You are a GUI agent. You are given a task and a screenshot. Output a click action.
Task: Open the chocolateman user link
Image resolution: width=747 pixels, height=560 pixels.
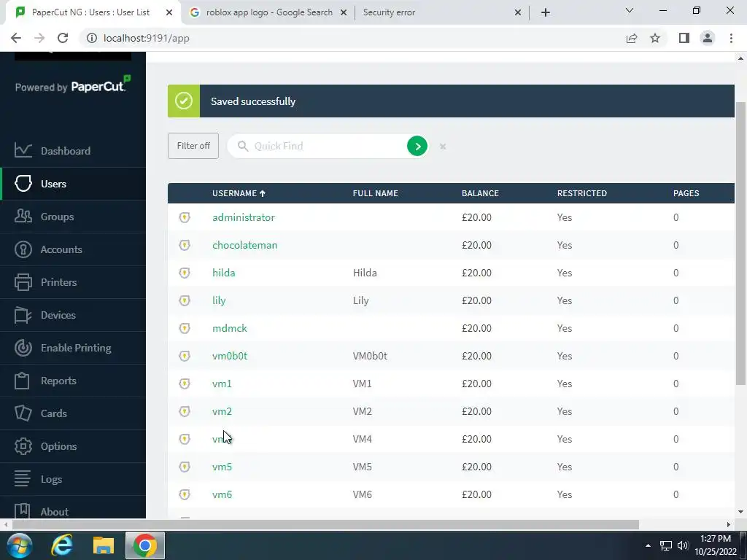[x=245, y=245]
